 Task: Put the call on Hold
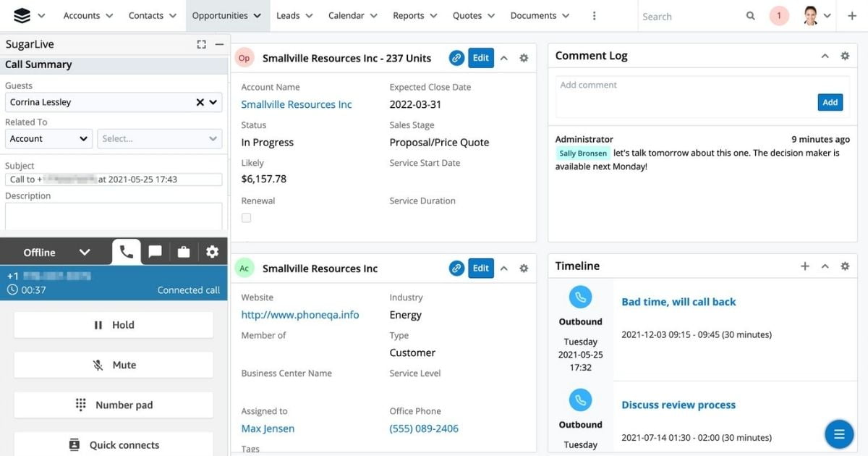coord(114,325)
